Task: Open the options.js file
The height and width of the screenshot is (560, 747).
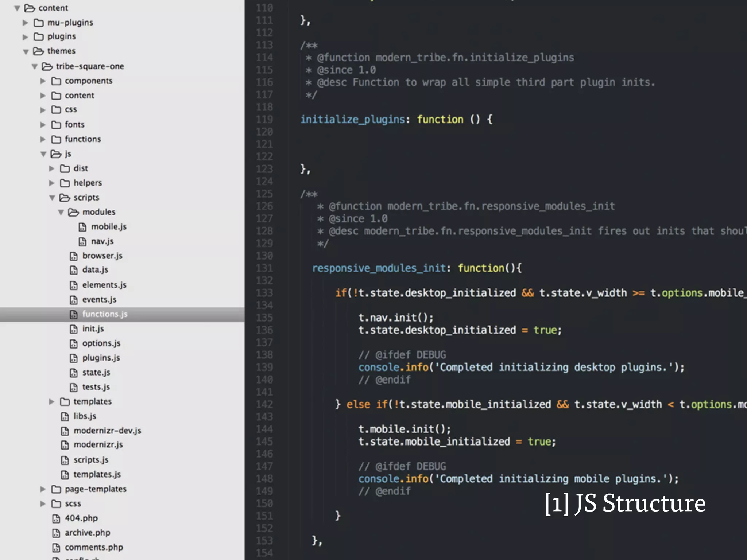Action: 101,343
